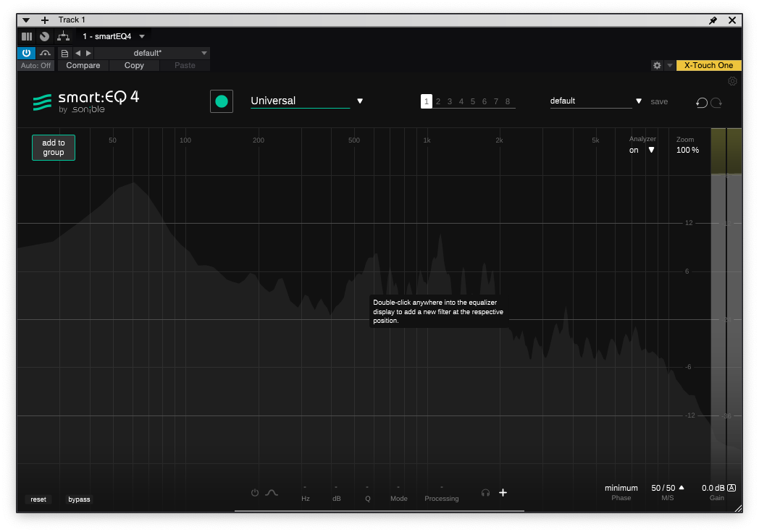Select the bell filter shape icon
This screenshot has width=759, height=532.
point(272,493)
